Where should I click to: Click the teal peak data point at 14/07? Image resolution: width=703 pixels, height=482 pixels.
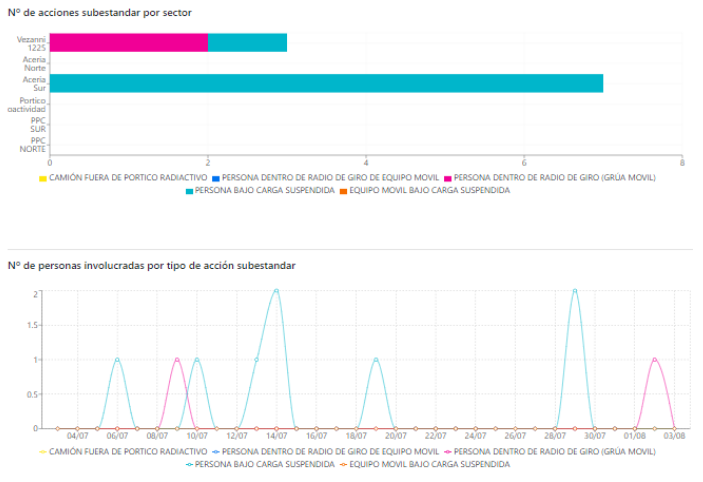(x=276, y=291)
